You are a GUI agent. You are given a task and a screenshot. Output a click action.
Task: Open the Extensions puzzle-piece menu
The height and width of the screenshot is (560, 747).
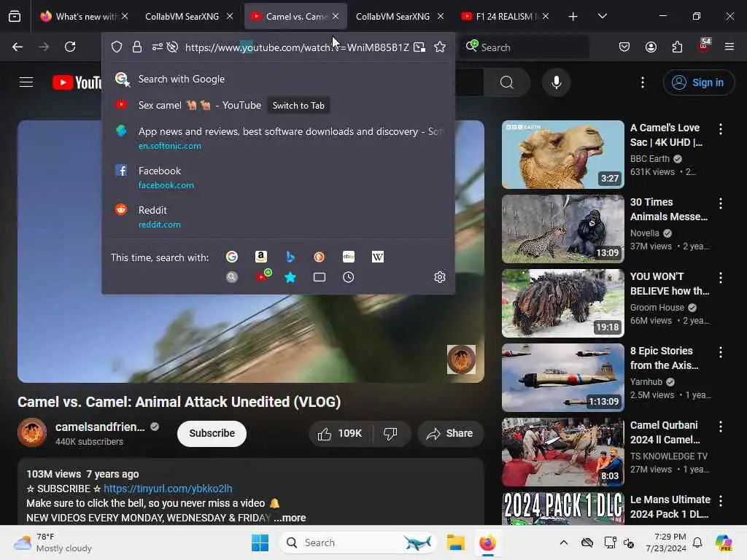point(677,47)
